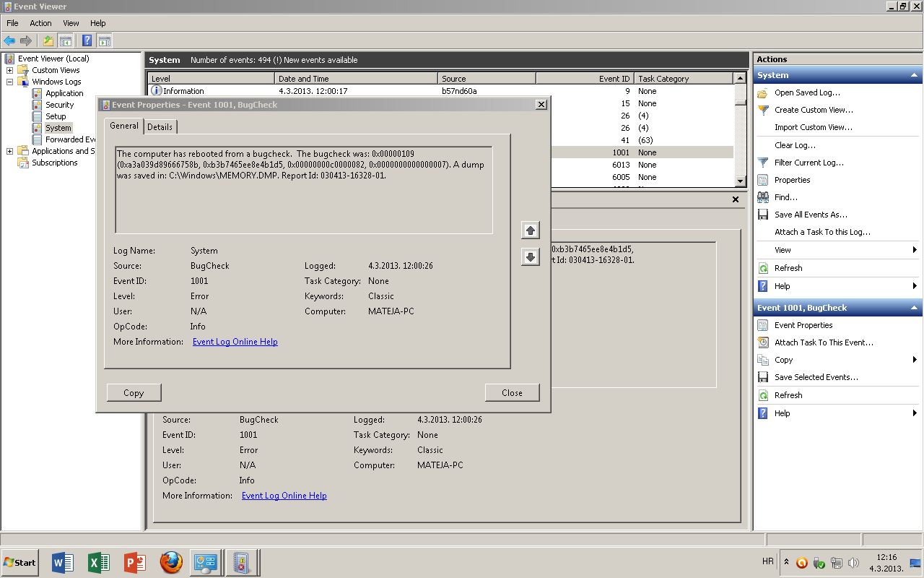The image size is (924, 578).
Task: Switch to the Details tab
Action: [x=160, y=126]
